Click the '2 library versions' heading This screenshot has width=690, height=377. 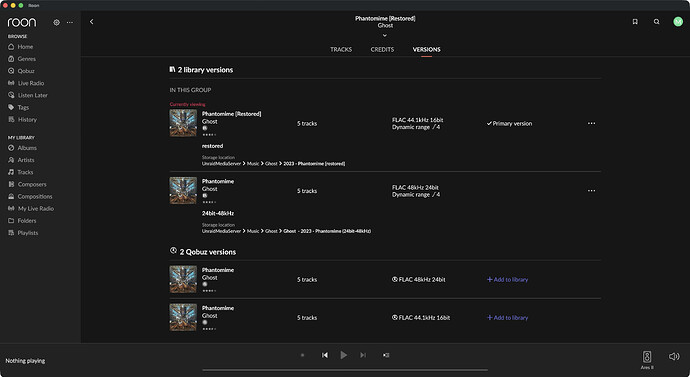pyautogui.click(x=206, y=70)
